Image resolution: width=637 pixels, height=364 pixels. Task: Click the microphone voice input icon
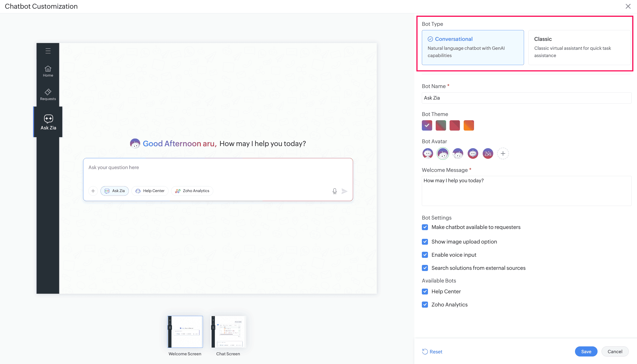pyautogui.click(x=334, y=191)
